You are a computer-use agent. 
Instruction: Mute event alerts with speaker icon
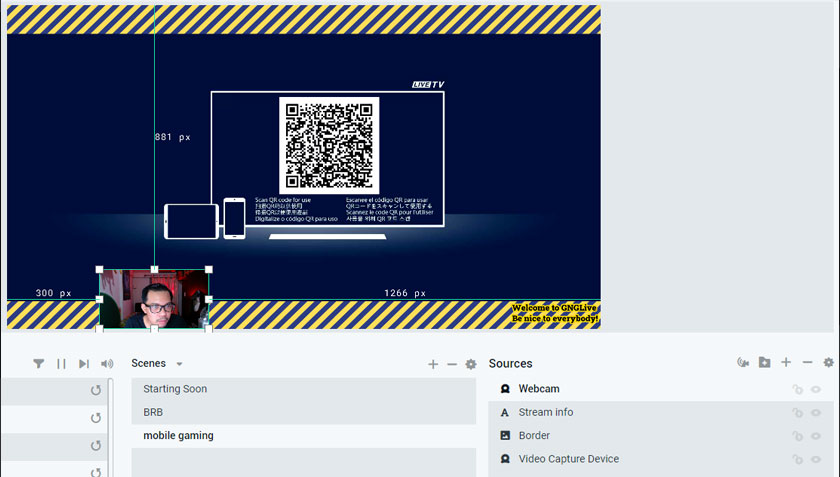(107, 364)
